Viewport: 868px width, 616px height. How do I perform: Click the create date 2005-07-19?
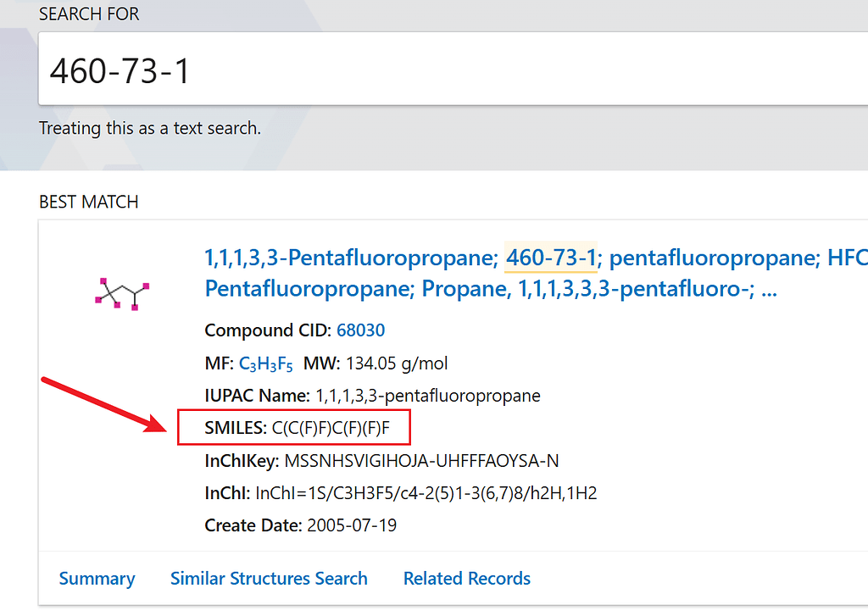352,525
